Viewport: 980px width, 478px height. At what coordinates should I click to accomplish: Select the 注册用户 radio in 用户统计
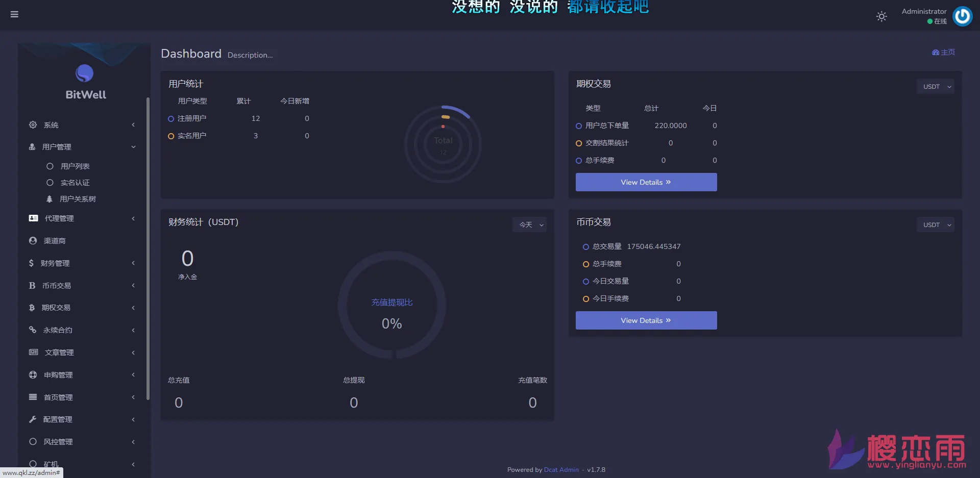[170, 118]
